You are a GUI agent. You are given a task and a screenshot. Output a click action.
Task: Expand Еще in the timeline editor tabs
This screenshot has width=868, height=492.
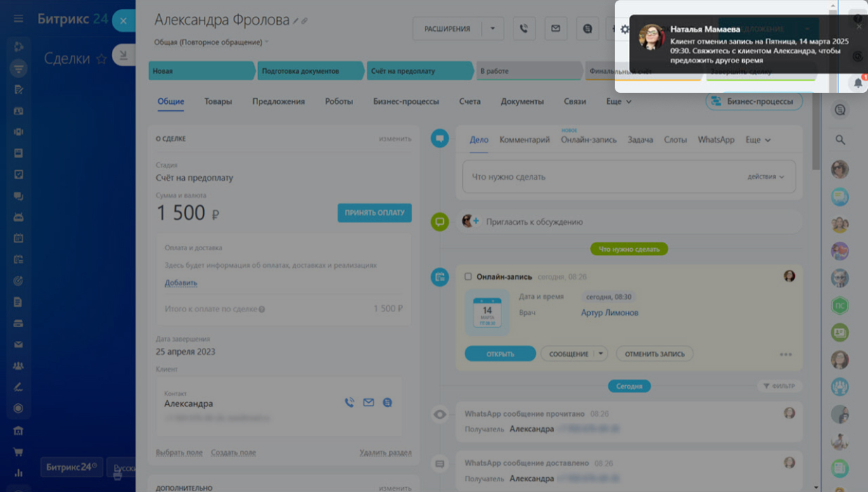[x=758, y=140]
